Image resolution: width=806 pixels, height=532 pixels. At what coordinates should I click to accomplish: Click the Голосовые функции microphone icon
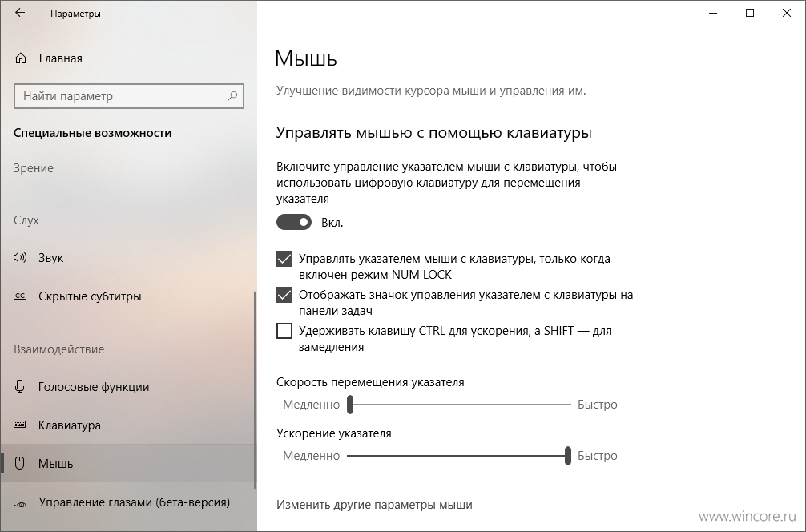[x=20, y=386]
